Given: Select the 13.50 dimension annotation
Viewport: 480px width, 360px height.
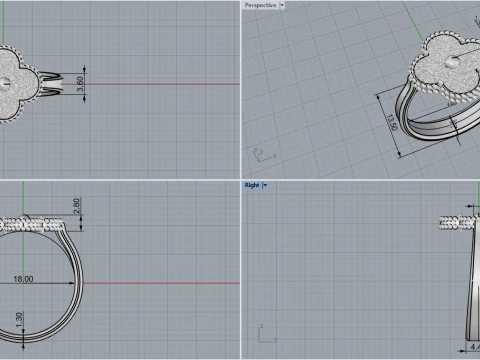Looking at the screenshot, I should 392,123.
